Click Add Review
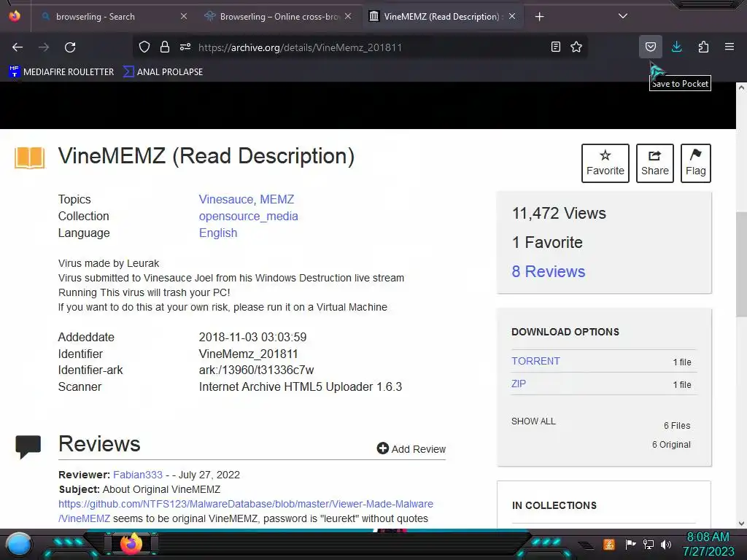 (x=411, y=448)
